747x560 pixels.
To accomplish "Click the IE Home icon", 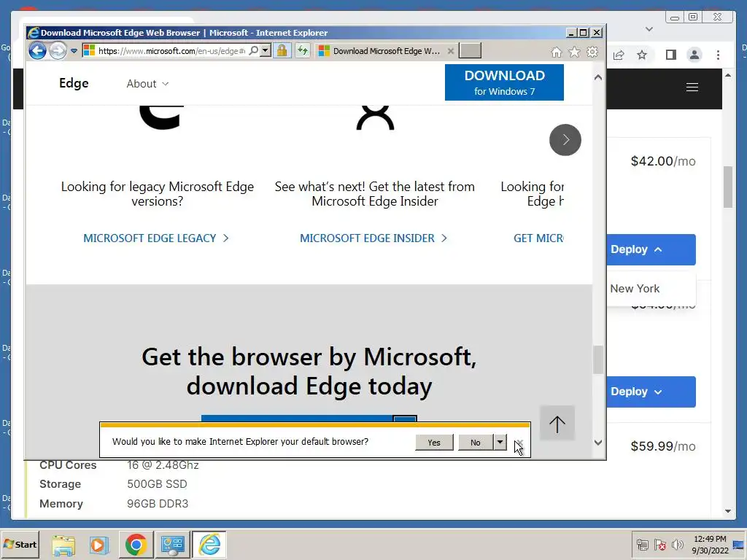I will pos(557,52).
